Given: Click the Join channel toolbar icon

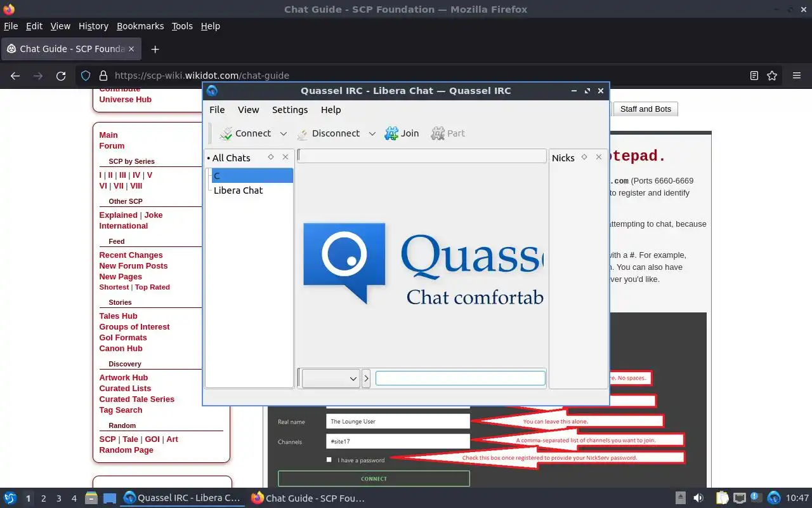Looking at the screenshot, I should coord(402,133).
